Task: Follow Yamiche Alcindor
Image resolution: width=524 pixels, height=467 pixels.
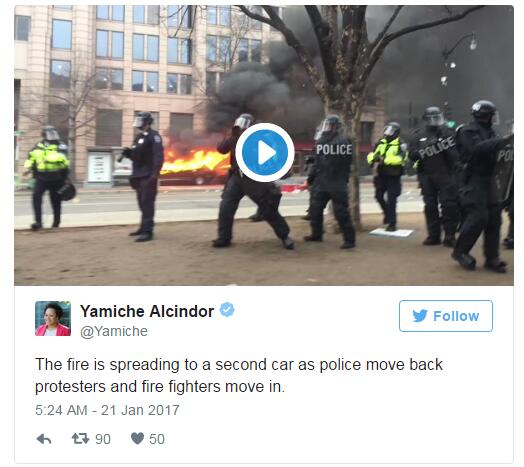Action: tap(446, 316)
